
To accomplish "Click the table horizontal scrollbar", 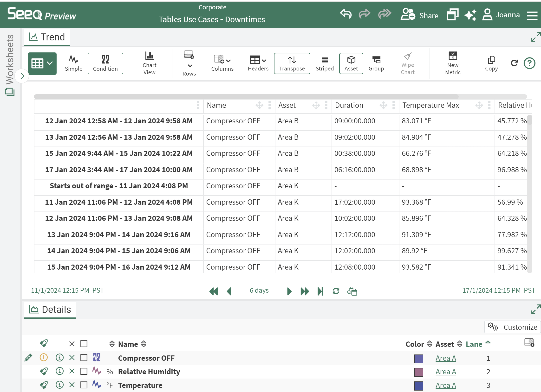I will click(246, 97).
